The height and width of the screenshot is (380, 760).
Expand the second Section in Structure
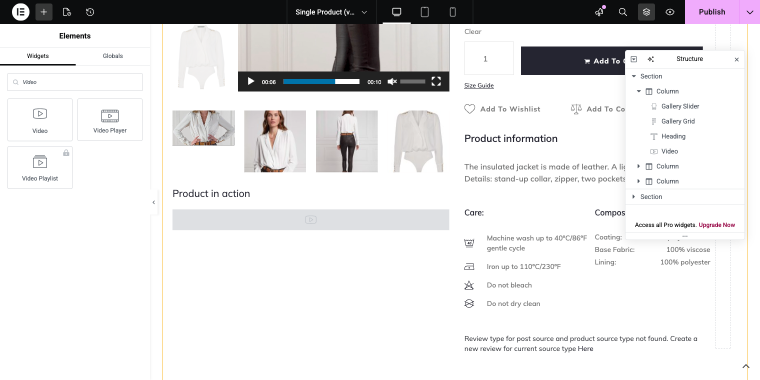click(633, 196)
